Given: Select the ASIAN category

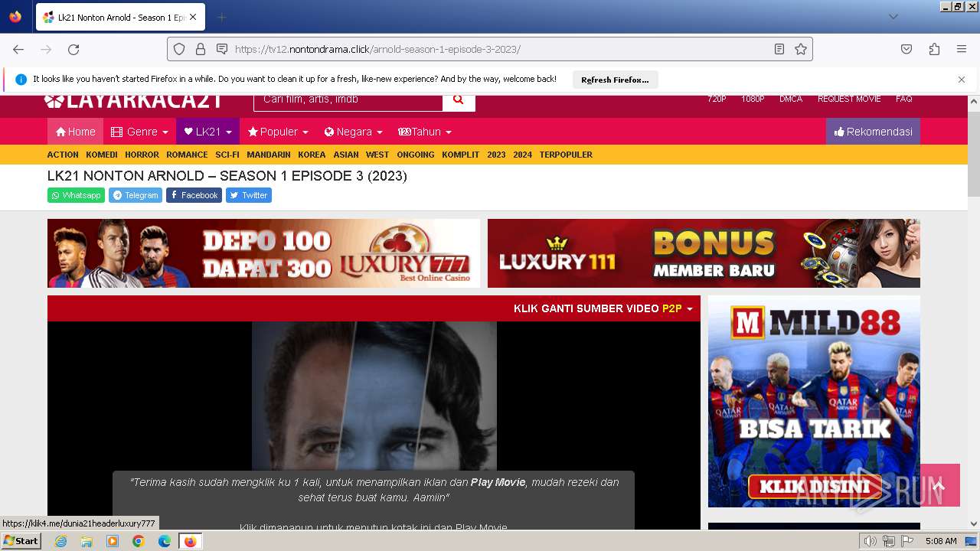Looking at the screenshot, I should [x=346, y=155].
